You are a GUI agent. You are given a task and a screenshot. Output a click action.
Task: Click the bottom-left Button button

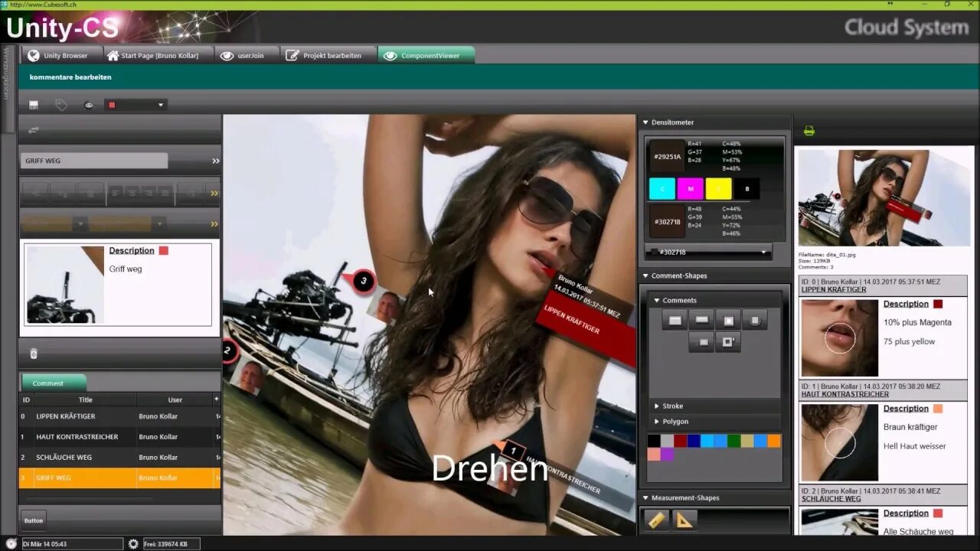(x=34, y=520)
